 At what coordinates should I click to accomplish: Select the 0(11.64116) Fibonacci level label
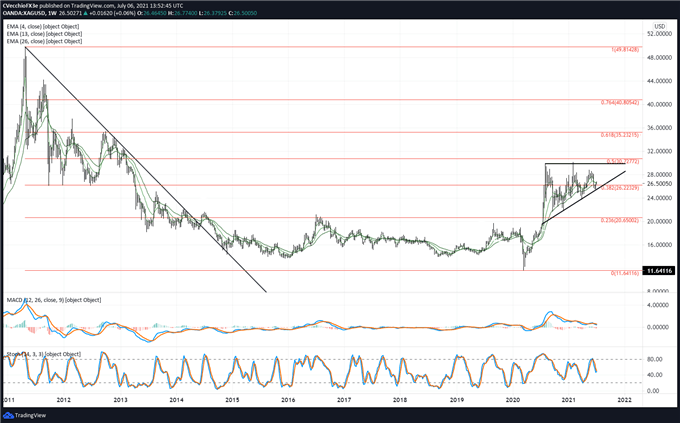click(625, 273)
